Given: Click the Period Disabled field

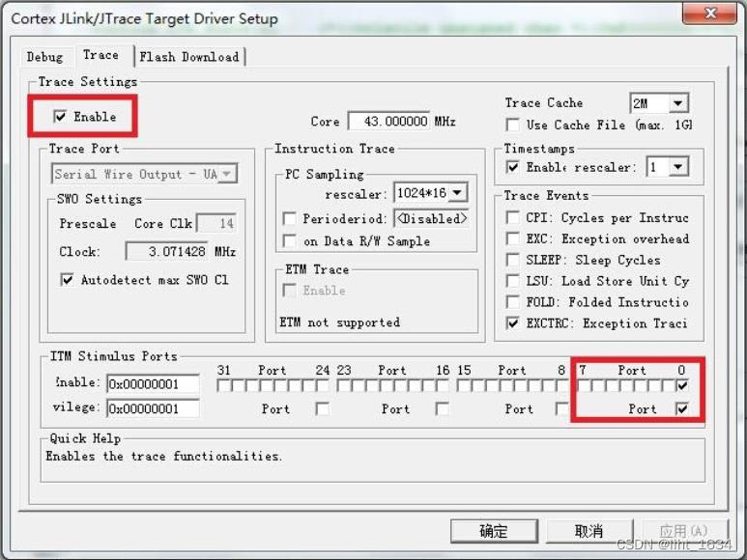Looking at the screenshot, I should pos(432,219).
